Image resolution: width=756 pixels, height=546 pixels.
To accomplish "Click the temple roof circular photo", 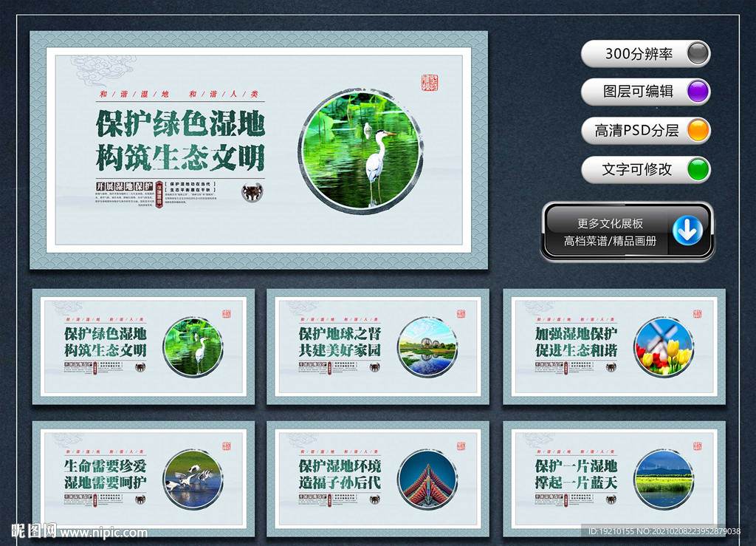I will (427, 480).
